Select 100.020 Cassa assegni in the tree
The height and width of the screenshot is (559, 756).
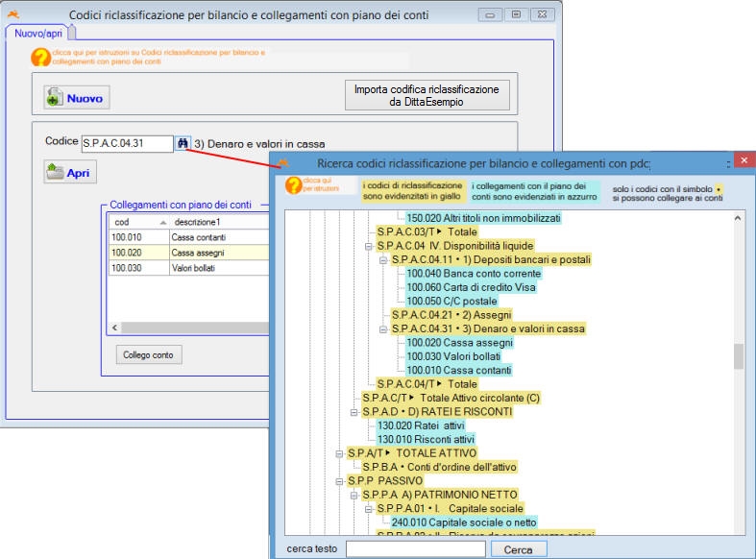click(x=460, y=343)
